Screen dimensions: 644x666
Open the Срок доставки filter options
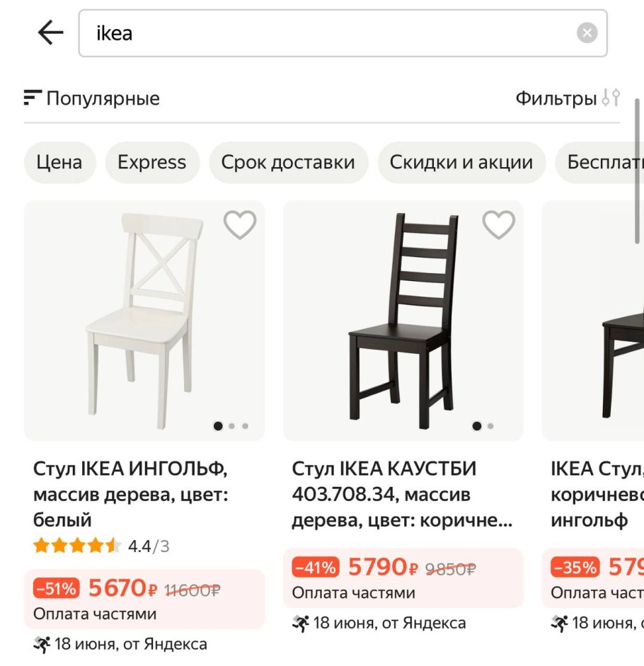tap(289, 162)
